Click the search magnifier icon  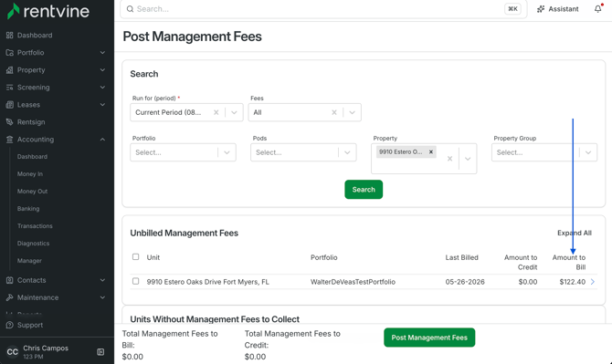[x=130, y=9]
